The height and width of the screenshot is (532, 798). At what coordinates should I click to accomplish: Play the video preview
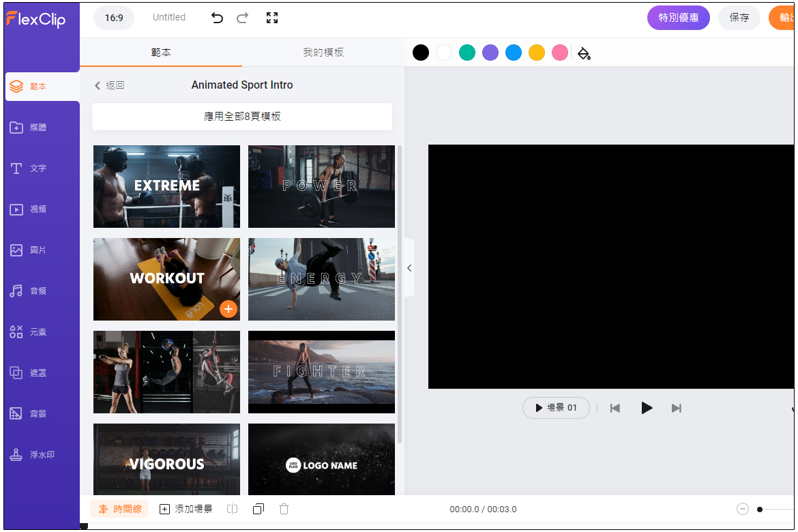pos(647,408)
